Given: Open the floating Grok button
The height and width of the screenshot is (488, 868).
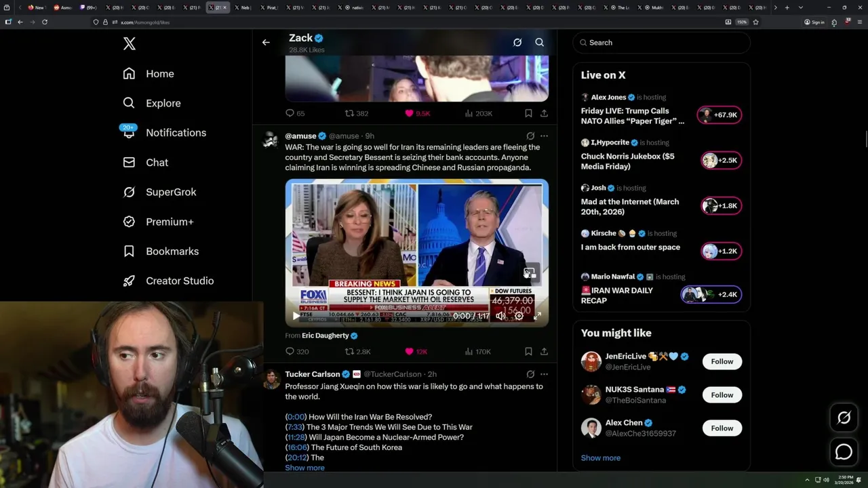Looking at the screenshot, I should (844, 418).
